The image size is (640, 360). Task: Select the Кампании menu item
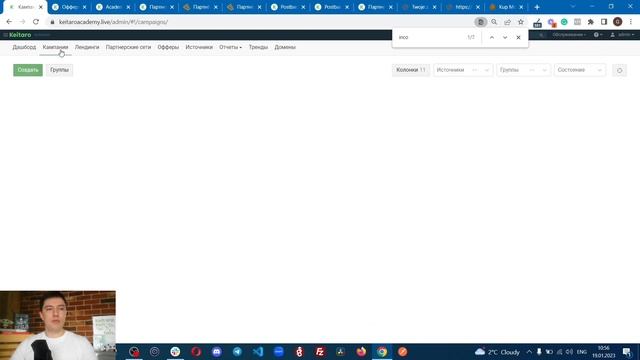(56, 47)
